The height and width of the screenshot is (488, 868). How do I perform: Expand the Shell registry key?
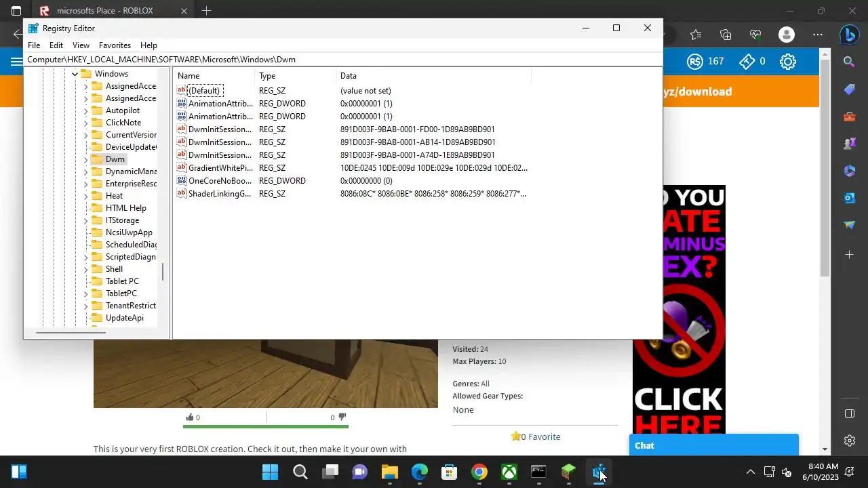tap(86, 269)
